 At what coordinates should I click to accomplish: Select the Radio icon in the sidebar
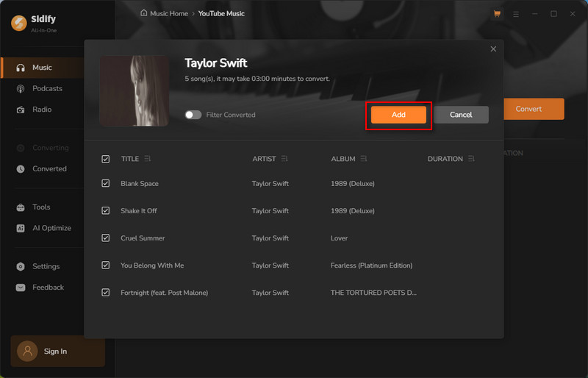21,110
